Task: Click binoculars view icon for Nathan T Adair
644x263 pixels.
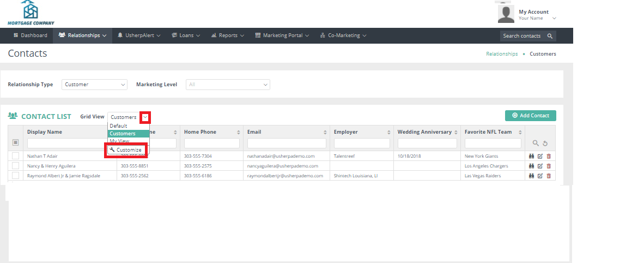Action: 532,156
